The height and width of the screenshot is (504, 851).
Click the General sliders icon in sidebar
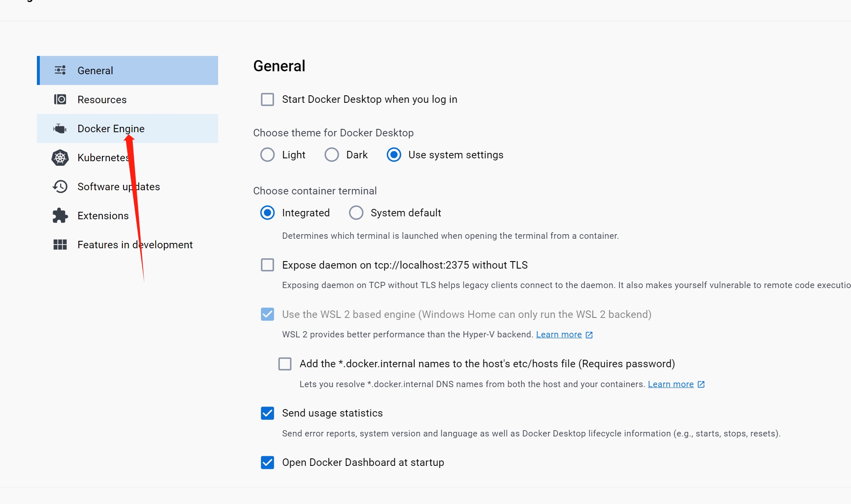pos(60,70)
